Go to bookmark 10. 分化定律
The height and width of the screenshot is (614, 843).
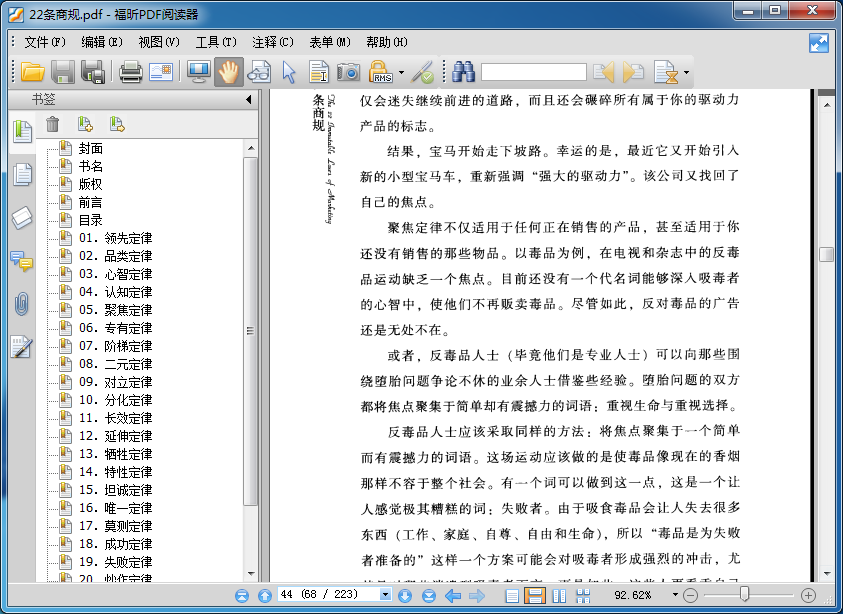pyautogui.click(x=116, y=400)
